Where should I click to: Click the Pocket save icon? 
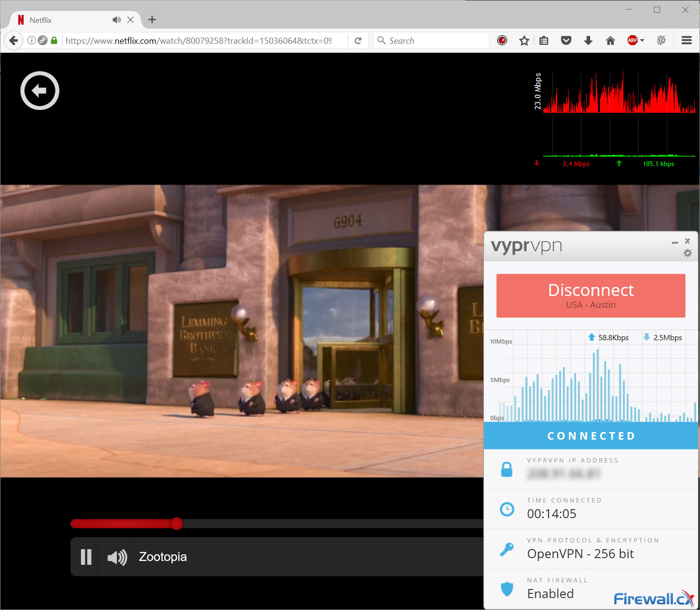pyautogui.click(x=566, y=40)
